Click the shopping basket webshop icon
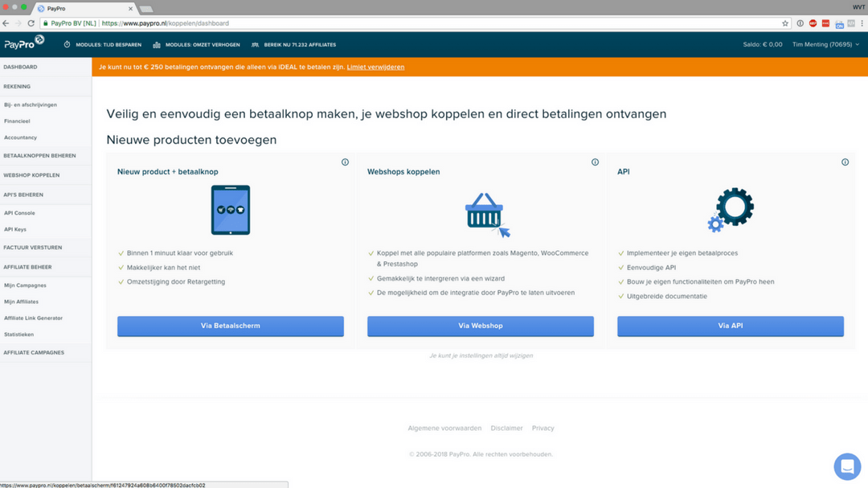Image resolution: width=868 pixels, height=488 pixels. pyautogui.click(x=487, y=215)
